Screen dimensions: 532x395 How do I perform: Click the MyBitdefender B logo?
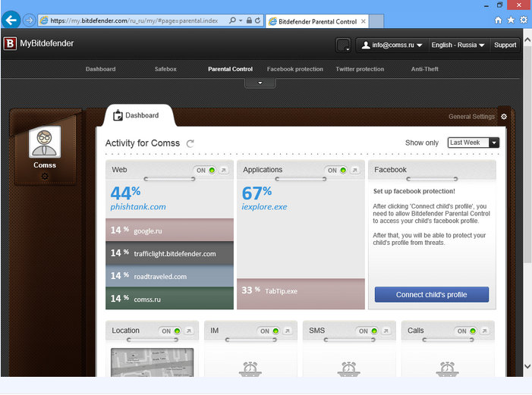click(x=10, y=43)
